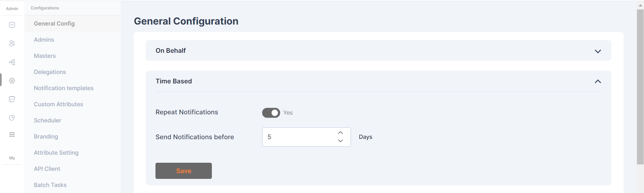This screenshot has width=644, height=193.
Task: Open the Notification templates menu item
Action: click(64, 88)
